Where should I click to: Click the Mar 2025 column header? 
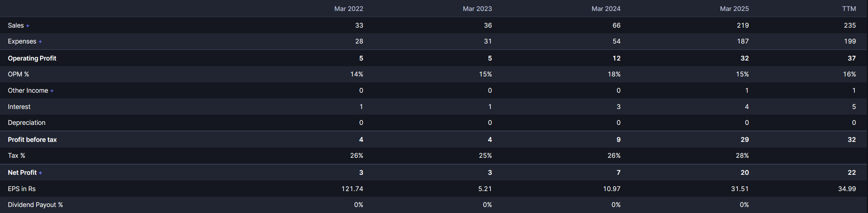pos(734,9)
